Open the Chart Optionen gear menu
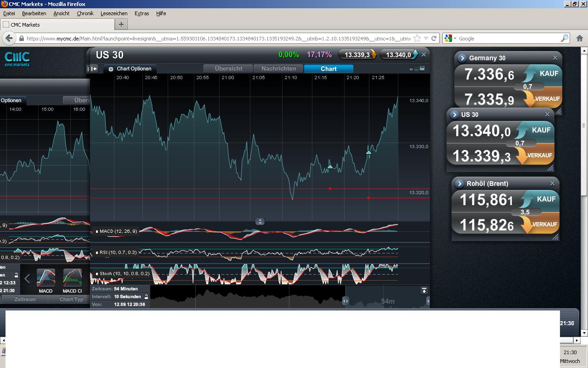Image resolution: width=588 pixels, height=368 pixels. (111, 69)
